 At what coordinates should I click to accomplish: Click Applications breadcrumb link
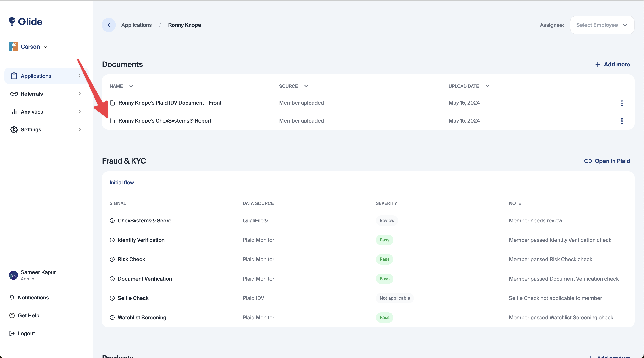(x=137, y=25)
